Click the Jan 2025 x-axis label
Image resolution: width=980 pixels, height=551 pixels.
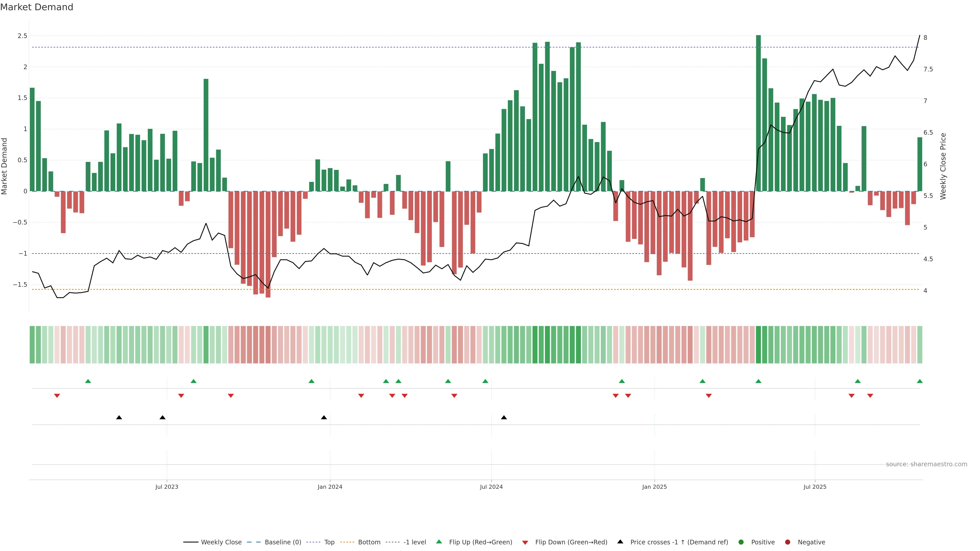pos(654,487)
